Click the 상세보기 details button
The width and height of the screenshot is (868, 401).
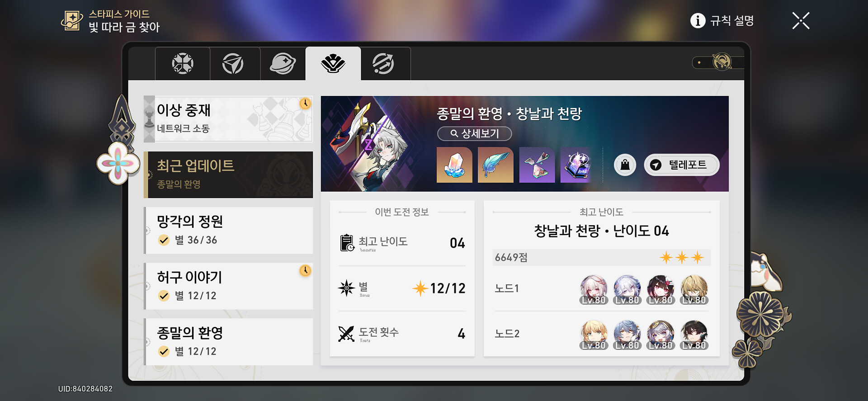click(475, 134)
